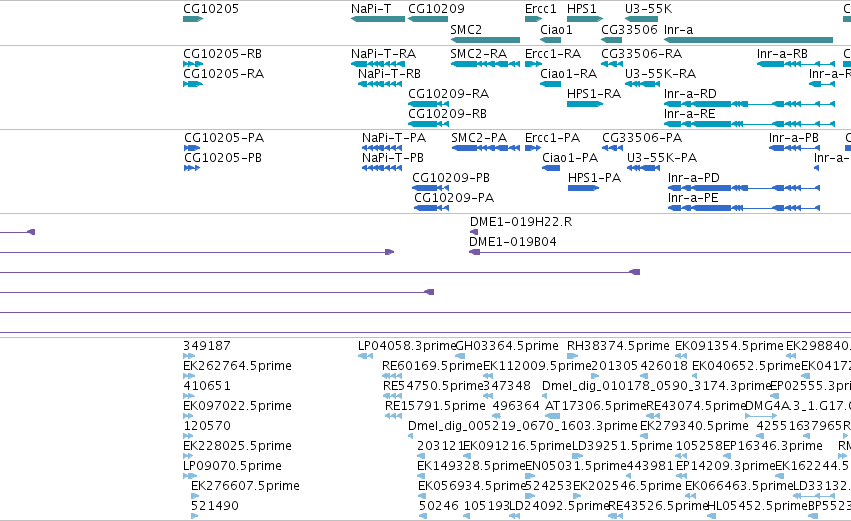Select the RE60169.5prime EST label
This screenshot has height=521, width=851.
click(433, 366)
